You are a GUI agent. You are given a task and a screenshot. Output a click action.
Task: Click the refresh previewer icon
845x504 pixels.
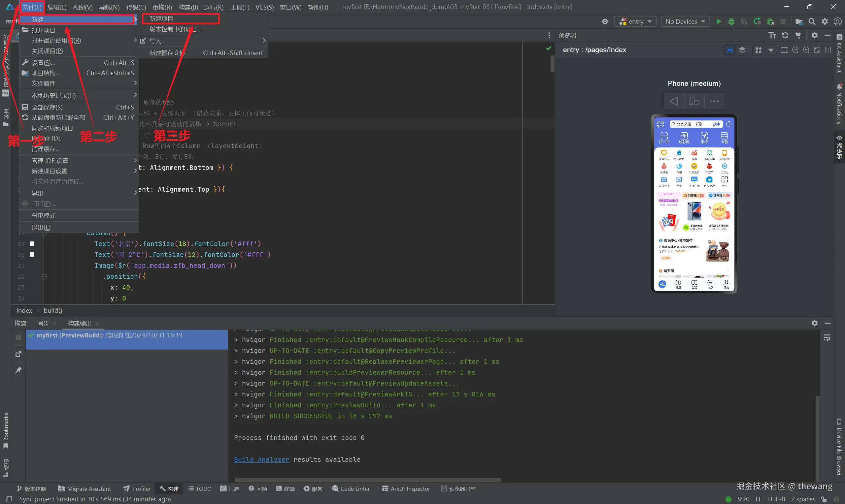coord(785,35)
